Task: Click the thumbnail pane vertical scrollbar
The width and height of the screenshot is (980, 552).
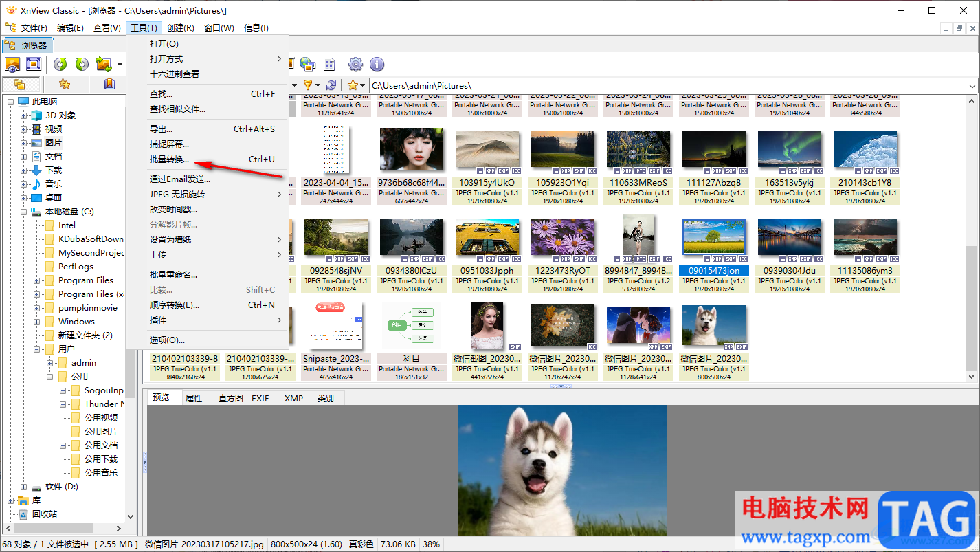Action: pos(972,239)
